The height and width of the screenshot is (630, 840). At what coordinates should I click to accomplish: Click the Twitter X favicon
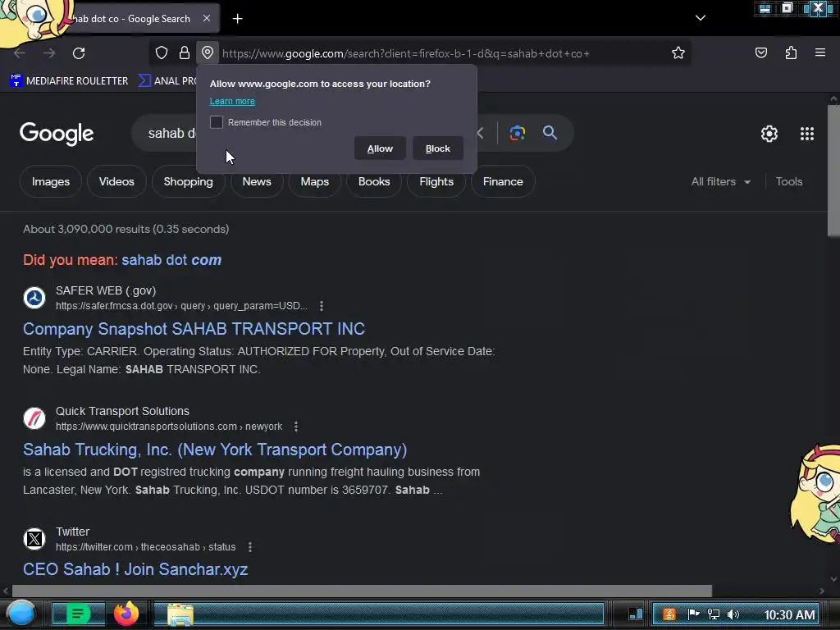coord(34,539)
